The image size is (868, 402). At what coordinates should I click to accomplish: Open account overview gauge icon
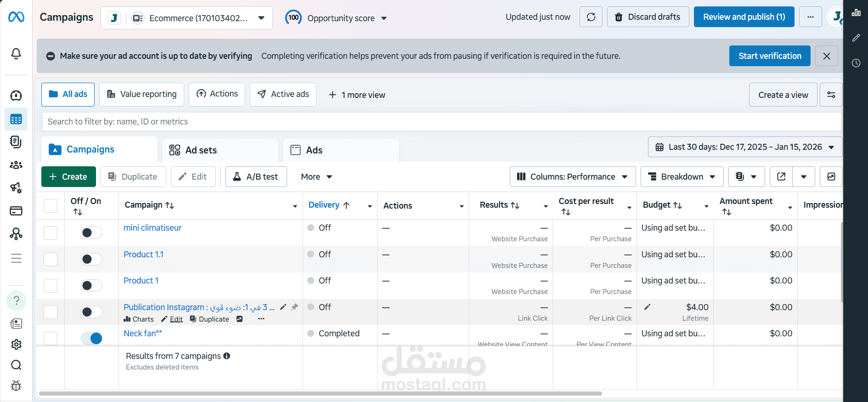click(16, 96)
